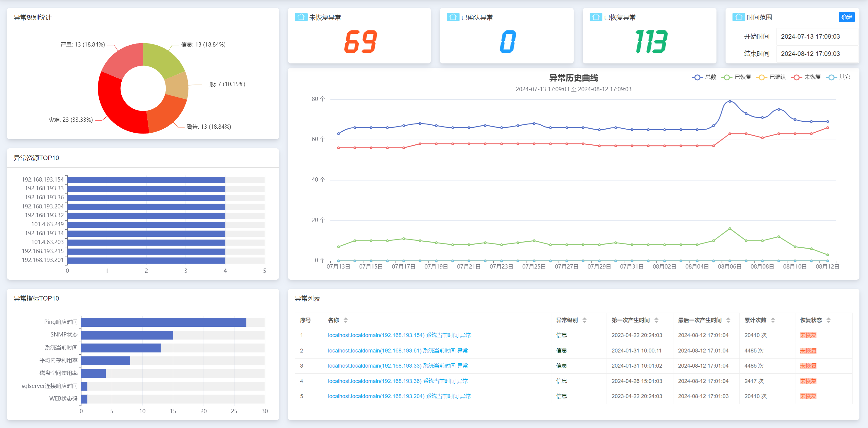Image resolution: width=868 pixels, height=428 pixels.
Task: Open the 192.168.193.154 系统当前时间 异常 link
Action: 399,335
